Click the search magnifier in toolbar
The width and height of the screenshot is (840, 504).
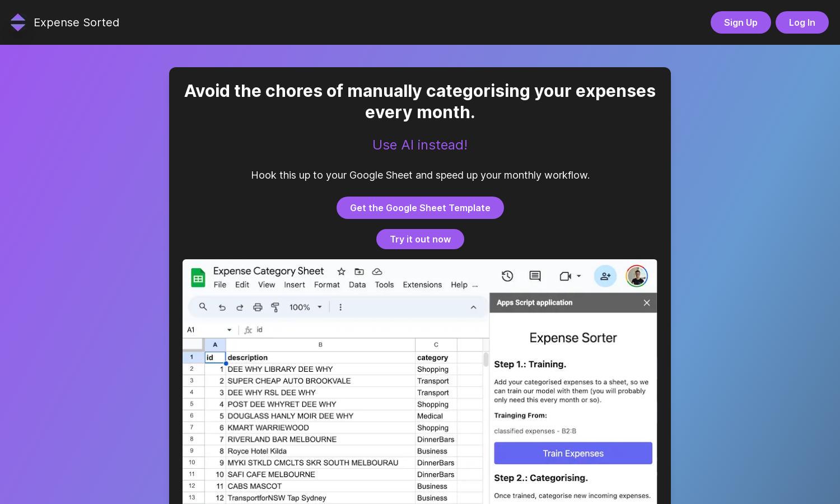point(203,307)
